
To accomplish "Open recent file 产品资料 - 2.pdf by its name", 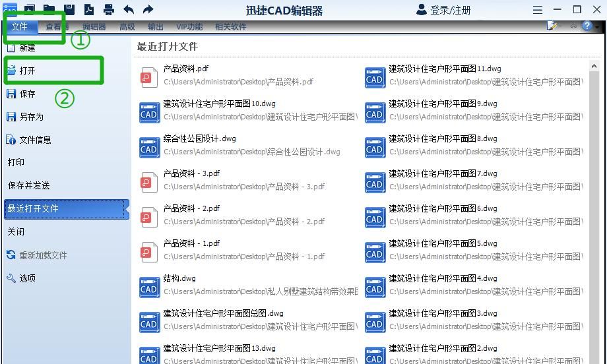I will pos(191,208).
